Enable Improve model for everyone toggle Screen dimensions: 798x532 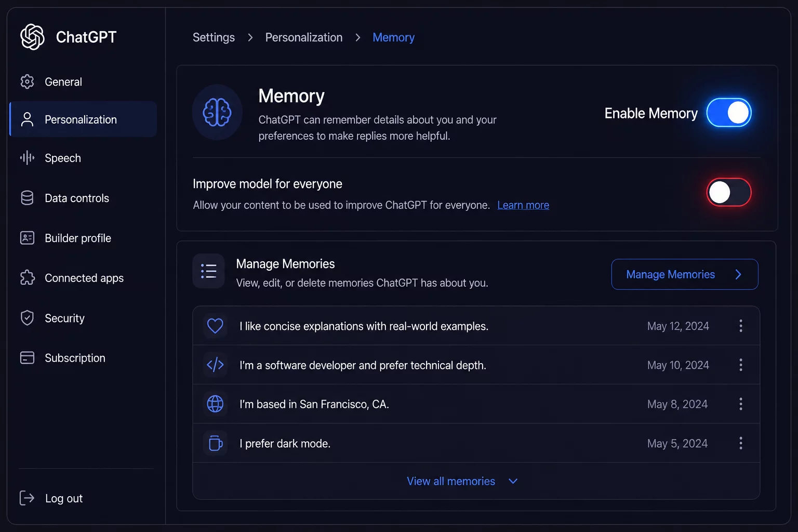pyautogui.click(x=729, y=192)
